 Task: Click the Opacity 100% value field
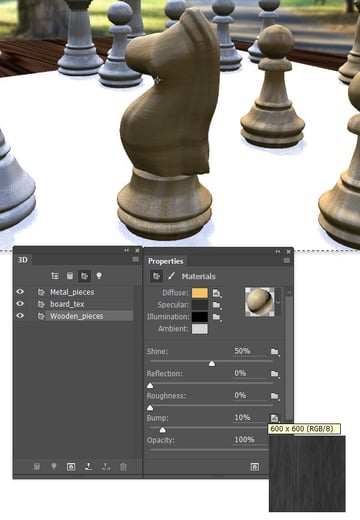click(x=249, y=440)
